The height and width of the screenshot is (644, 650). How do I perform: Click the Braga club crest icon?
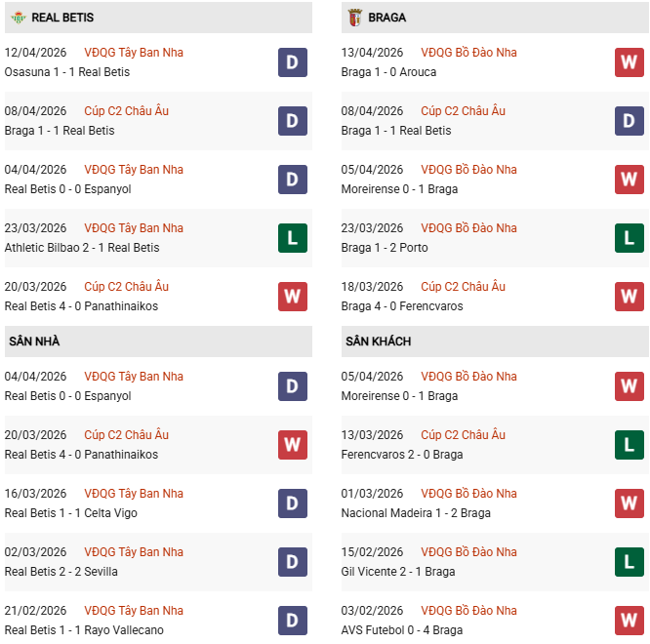click(353, 18)
